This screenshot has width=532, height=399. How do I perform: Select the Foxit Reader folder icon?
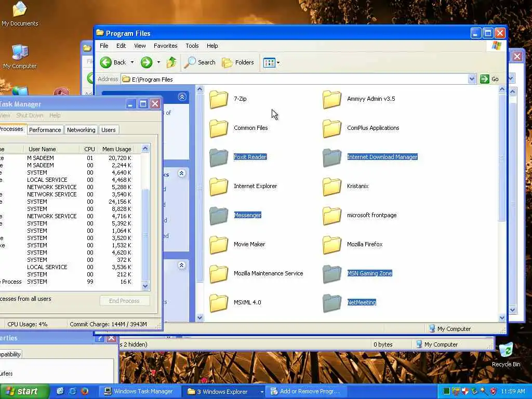click(219, 157)
